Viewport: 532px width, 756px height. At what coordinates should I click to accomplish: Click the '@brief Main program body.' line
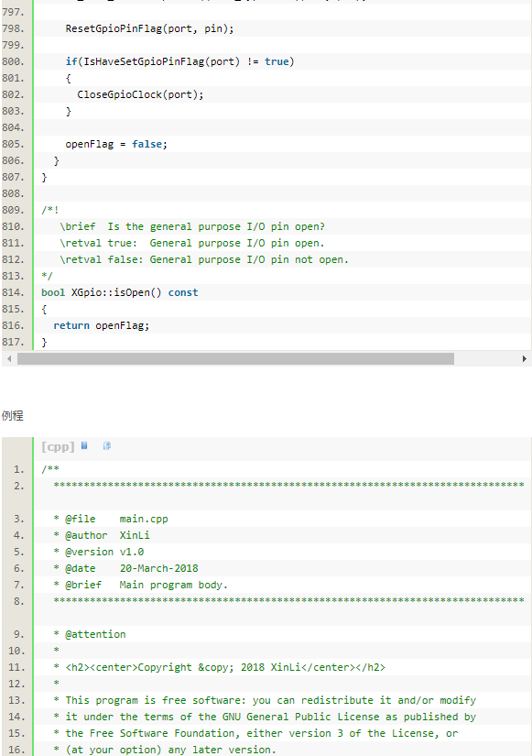pyautogui.click(x=141, y=585)
